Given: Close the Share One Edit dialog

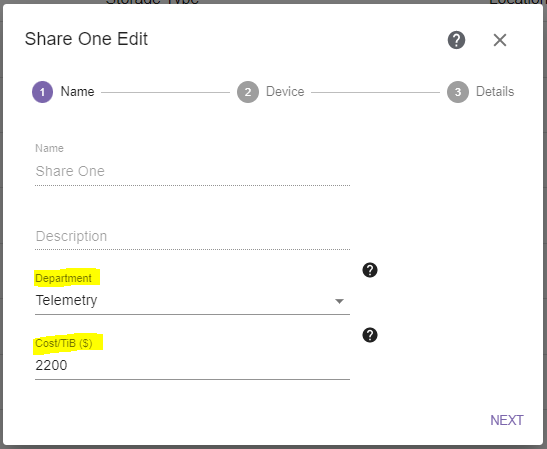Looking at the screenshot, I should [x=500, y=40].
